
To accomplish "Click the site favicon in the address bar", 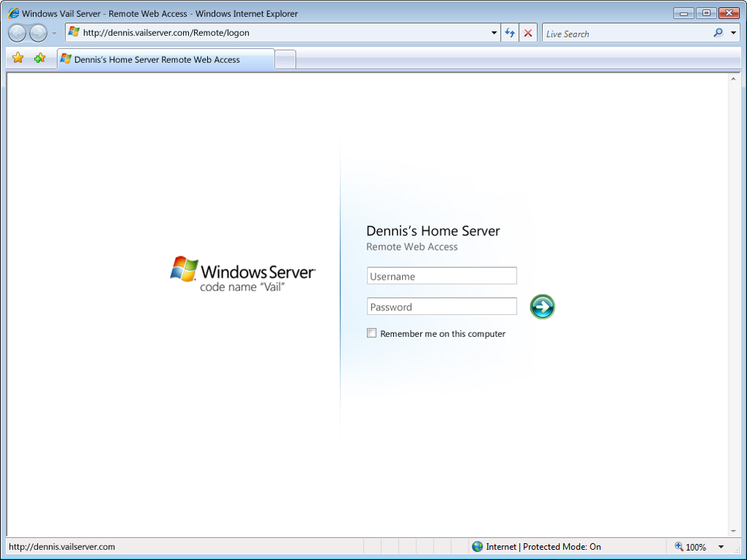I will [74, 32].
